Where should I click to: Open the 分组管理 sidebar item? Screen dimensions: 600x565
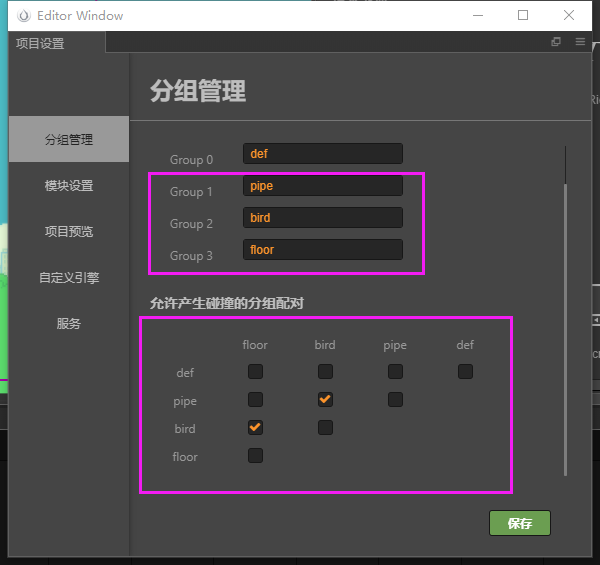[x=69, y=139]
